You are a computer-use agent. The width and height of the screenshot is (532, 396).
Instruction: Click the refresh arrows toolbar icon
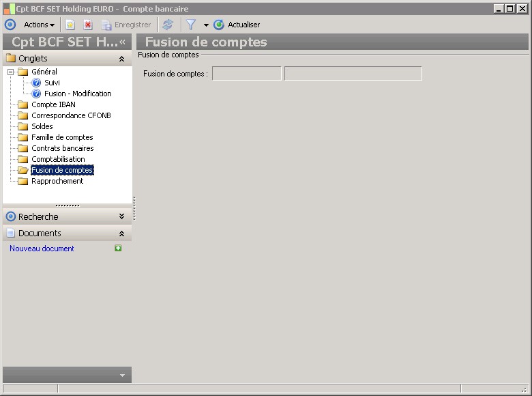(x=168, y=25)
